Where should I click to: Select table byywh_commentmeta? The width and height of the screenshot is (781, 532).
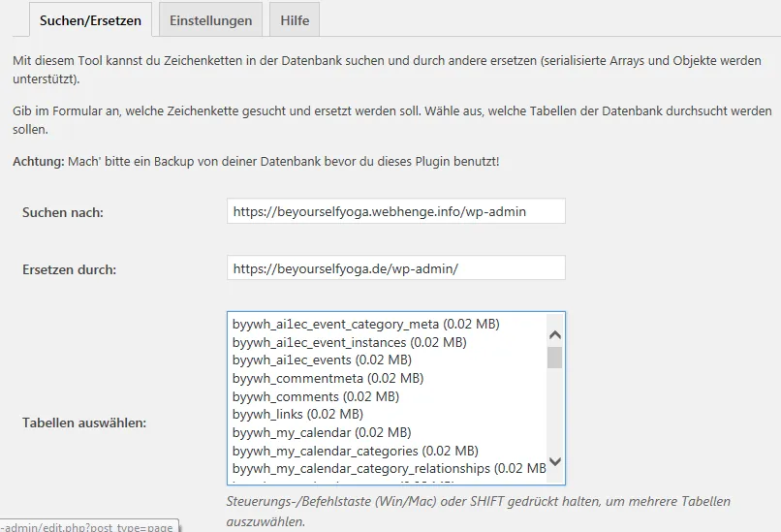(328, 378)
